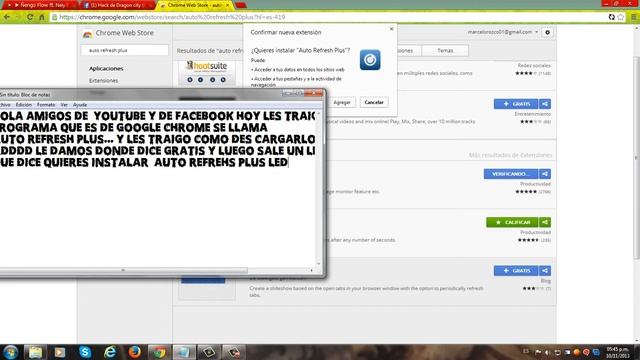Select the Chrome Web Store tab
The height and width of the screenshot is (360, 640).
195,5
